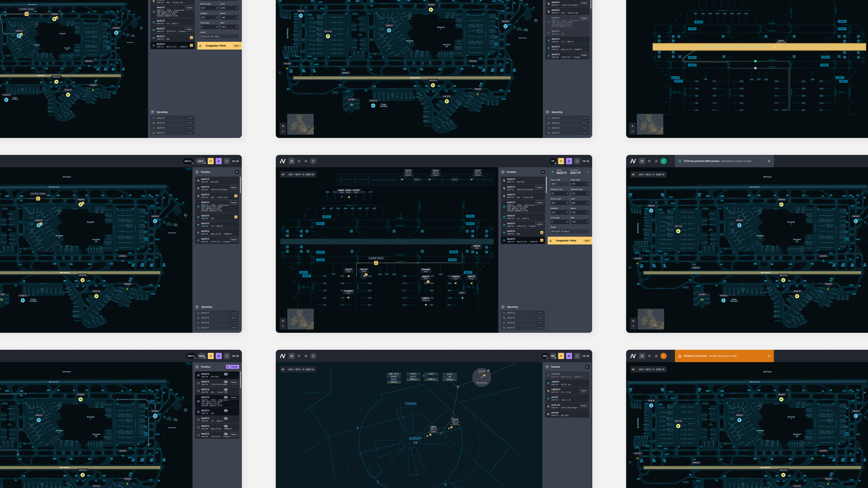This screenshot has height=488, width=868.
Task: Dismiss the 'Workload is increasing' orange banner
Action: 769,356
